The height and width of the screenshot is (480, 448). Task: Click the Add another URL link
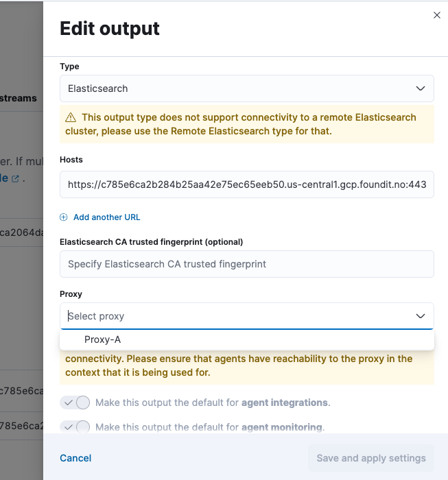pyautogui.click(x=106, y=217)
